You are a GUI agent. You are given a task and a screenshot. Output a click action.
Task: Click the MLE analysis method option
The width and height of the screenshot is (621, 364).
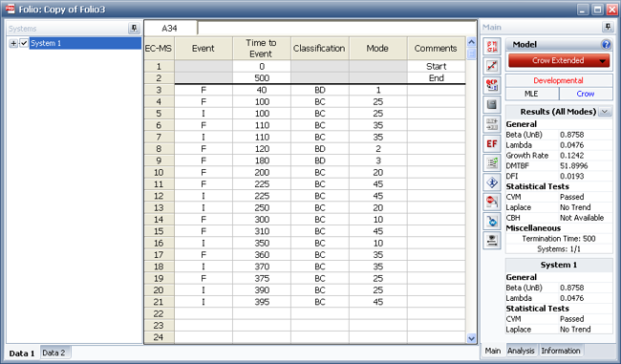pyautogui.click(x=532, y=94)
